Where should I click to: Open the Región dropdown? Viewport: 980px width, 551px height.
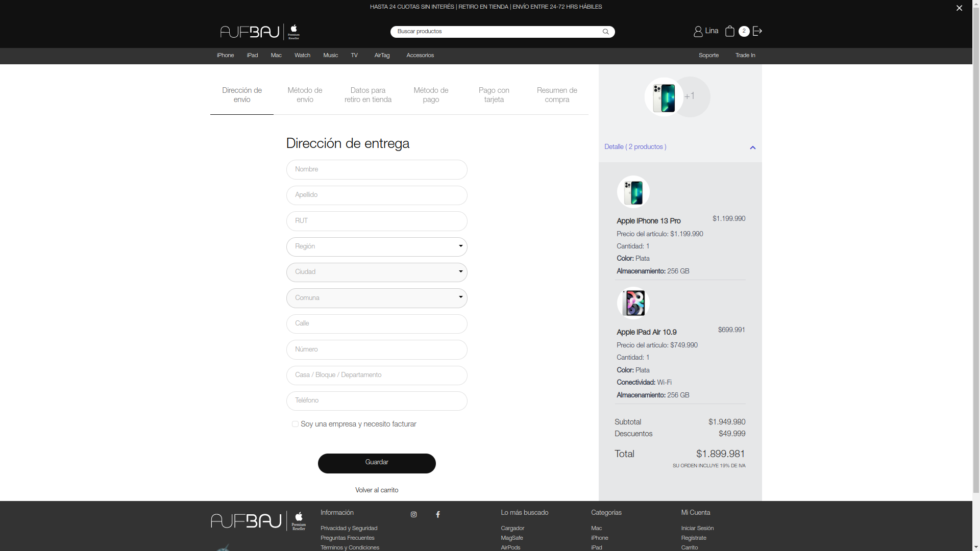click(x=377, y=246)
